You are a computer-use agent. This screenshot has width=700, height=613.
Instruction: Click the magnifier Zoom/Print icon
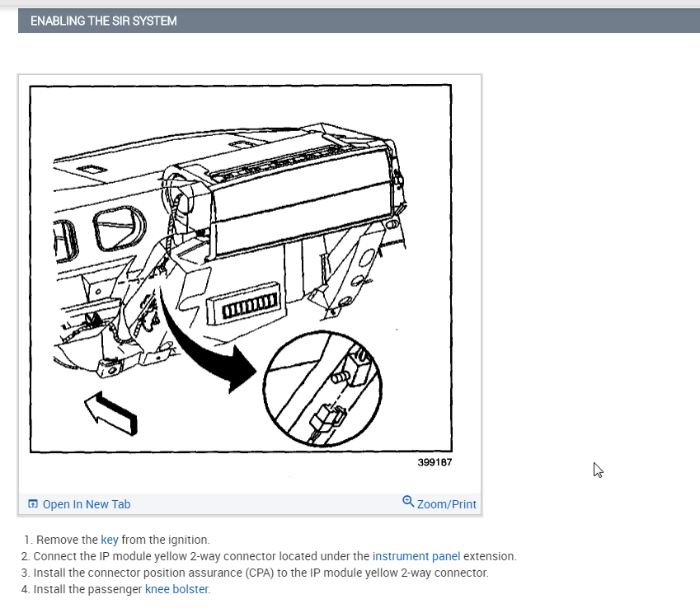pyautogui.click(x=408, y=502)
